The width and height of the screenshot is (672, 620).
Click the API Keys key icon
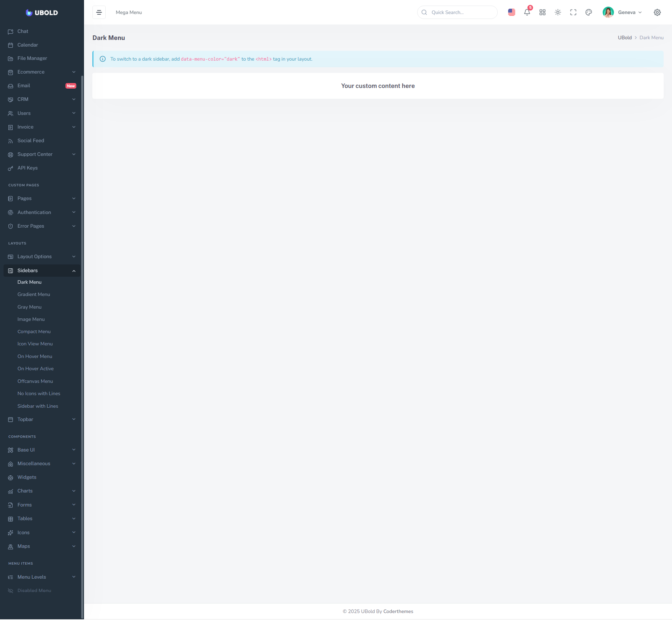click(10, 168)
